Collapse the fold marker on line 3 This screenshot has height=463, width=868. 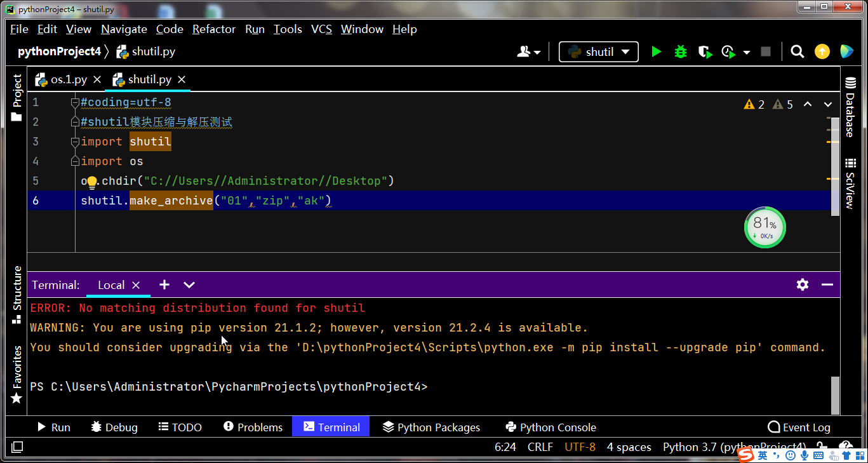coord(75,142)
